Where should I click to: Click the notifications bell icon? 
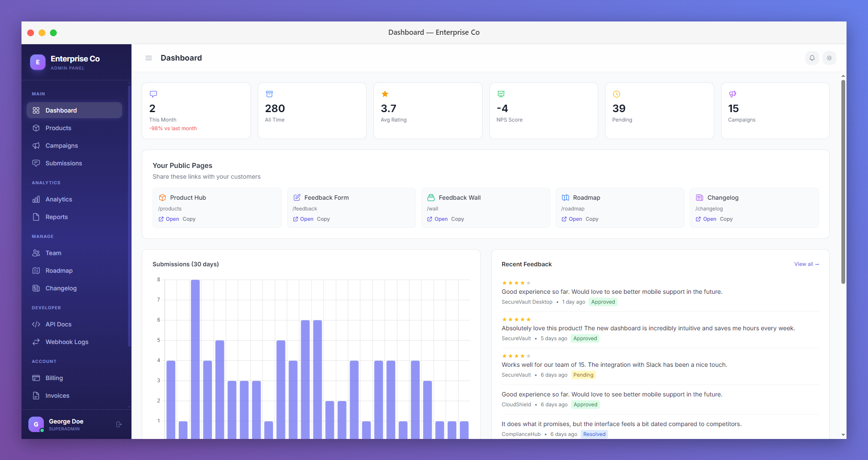812,58
